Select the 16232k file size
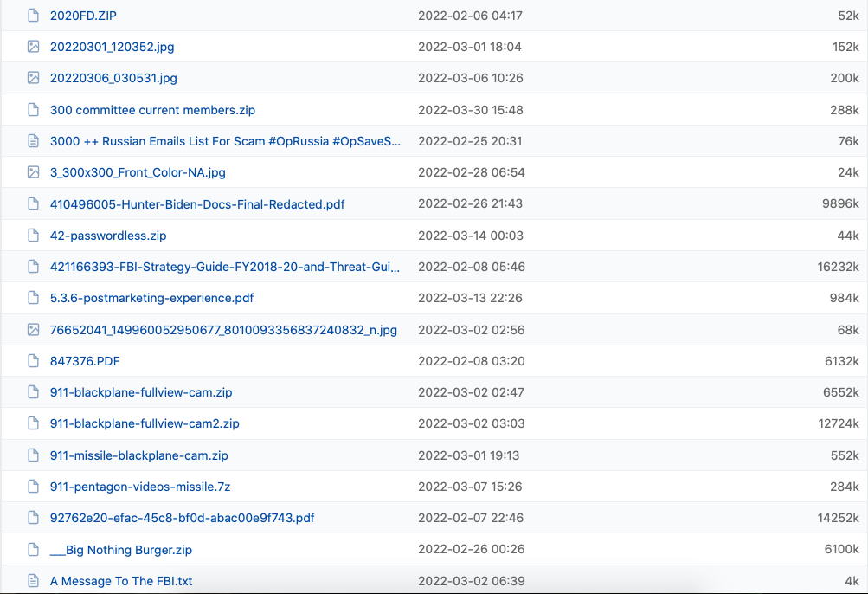The width and height of the screenshot is (868, 594). click(x=838, y=267)
